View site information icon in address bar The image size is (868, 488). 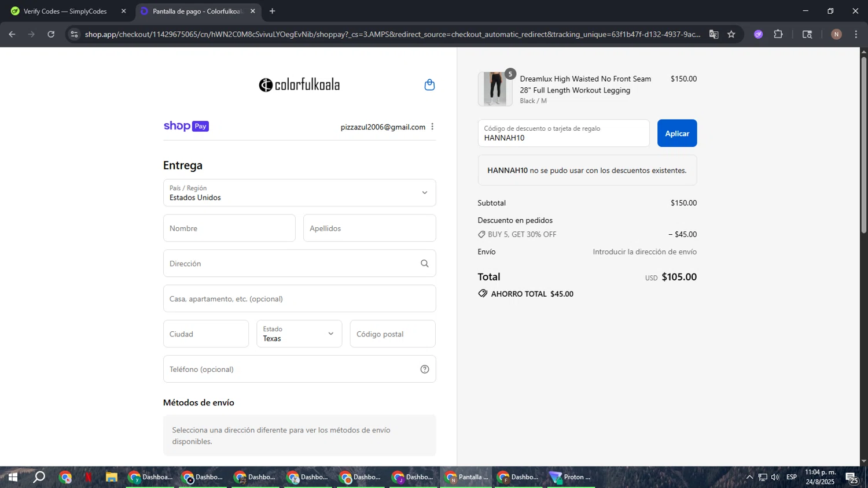click(x=74, y=34)
